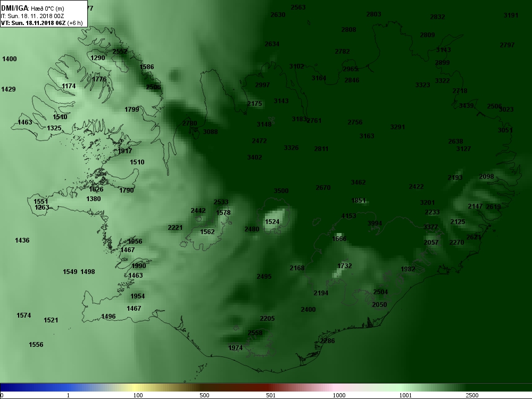Select the 3291 map value
Viewport: 532px width, 399px height.
(x=397, y=127)
